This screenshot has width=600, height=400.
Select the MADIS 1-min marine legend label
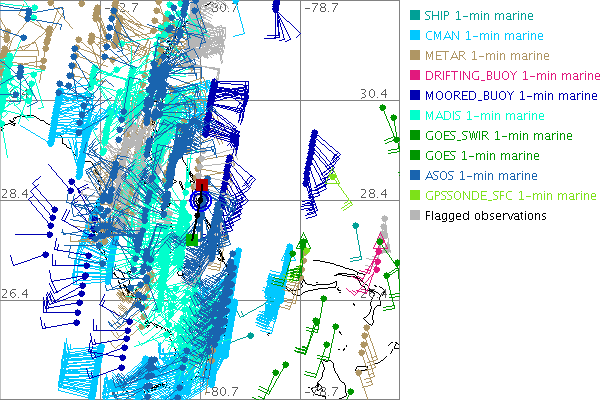479,116
